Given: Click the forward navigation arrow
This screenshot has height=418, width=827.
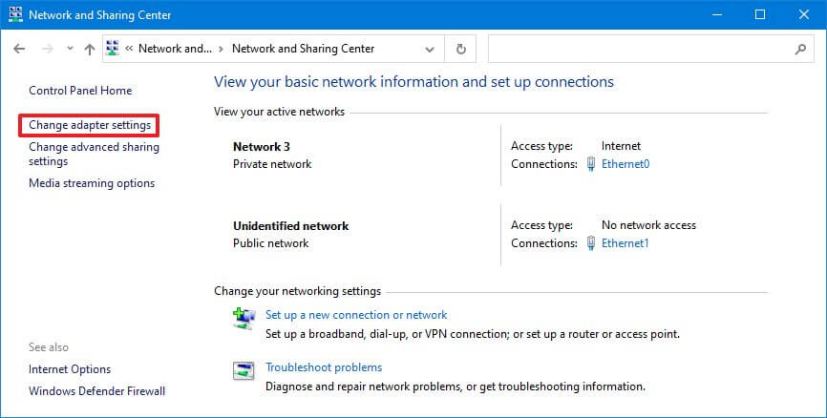Looking at the screenshot, I should click(47, 49).
